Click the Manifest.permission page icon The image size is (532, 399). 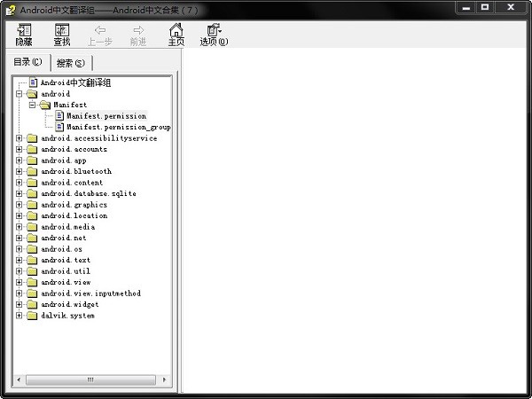[x=59, y=116]
